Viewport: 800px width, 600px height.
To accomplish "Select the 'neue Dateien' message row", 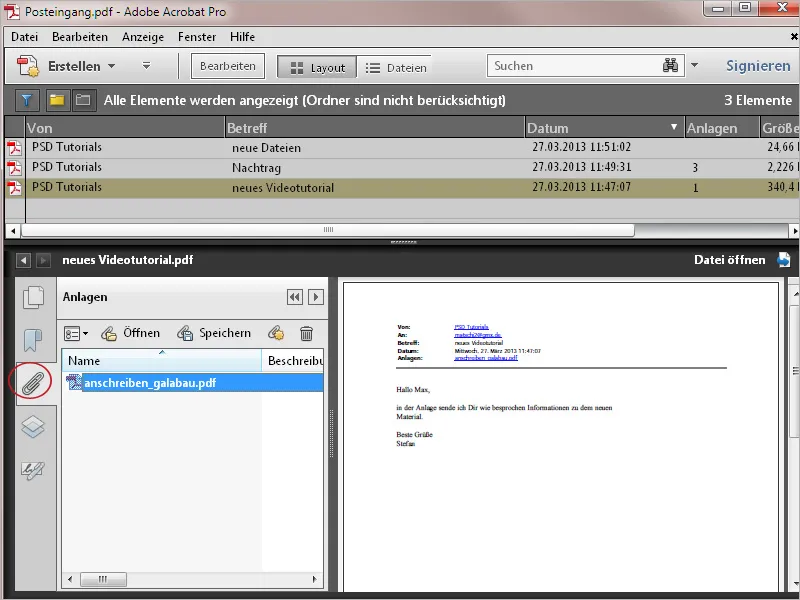I will pos(402,147).
